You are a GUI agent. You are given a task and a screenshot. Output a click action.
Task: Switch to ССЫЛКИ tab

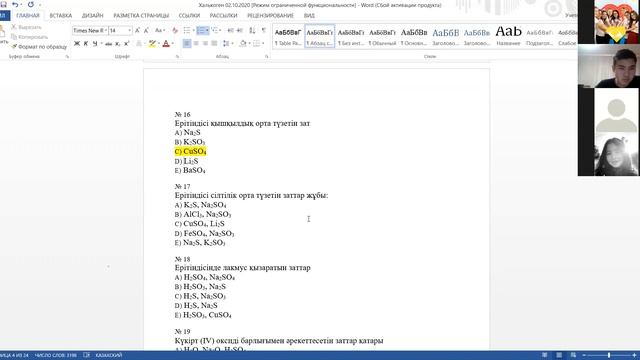point(189,16)
